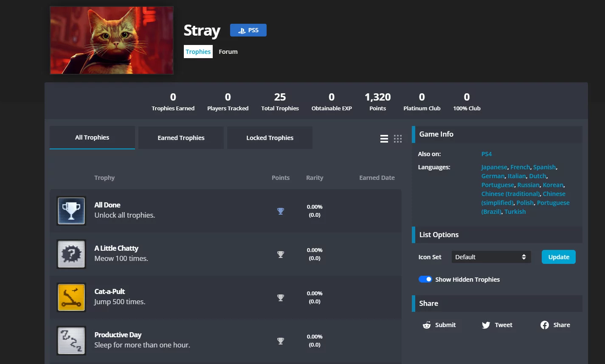Click the Submit share text

coord(445,325)
